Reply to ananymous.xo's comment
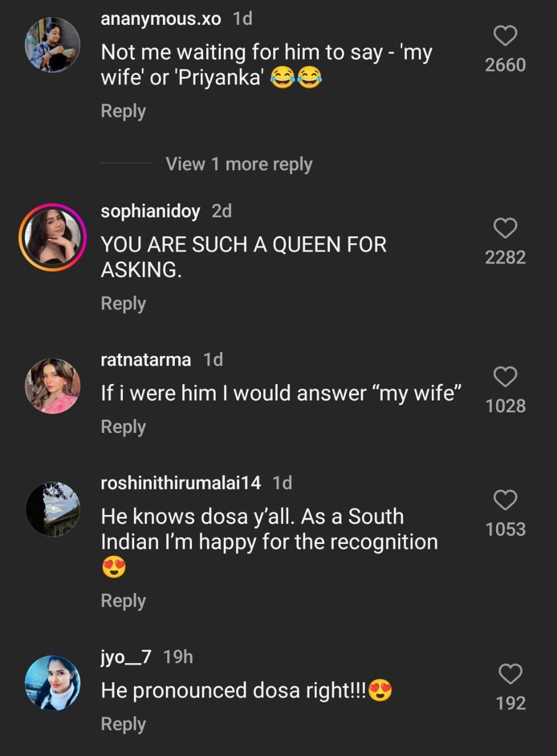The image size is (557, 756). 123,111
